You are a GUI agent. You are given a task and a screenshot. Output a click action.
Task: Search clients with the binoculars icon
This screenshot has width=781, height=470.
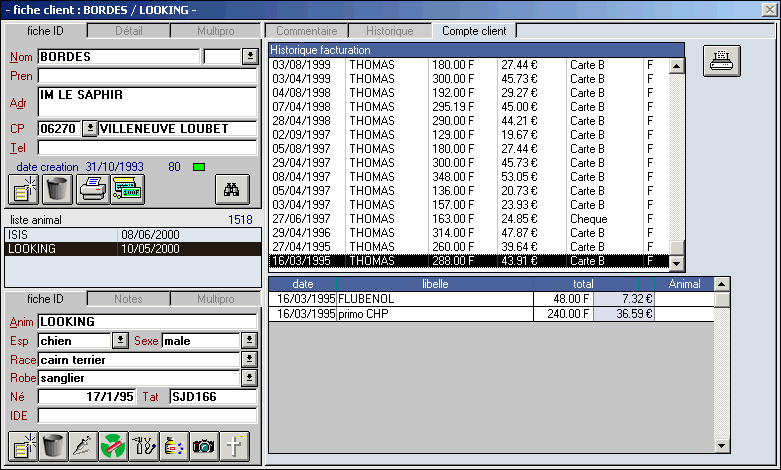[232, 189]
